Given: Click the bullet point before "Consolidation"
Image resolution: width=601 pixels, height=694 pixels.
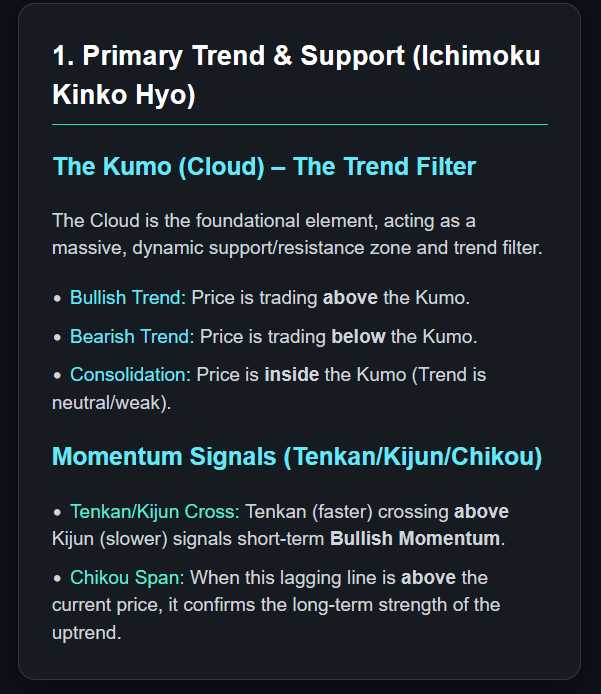Looking at the screenshot, I should [57, 376].
